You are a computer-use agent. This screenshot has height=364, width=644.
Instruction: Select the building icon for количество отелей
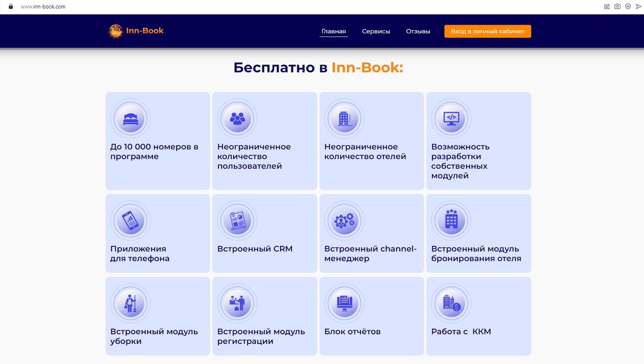345,118
